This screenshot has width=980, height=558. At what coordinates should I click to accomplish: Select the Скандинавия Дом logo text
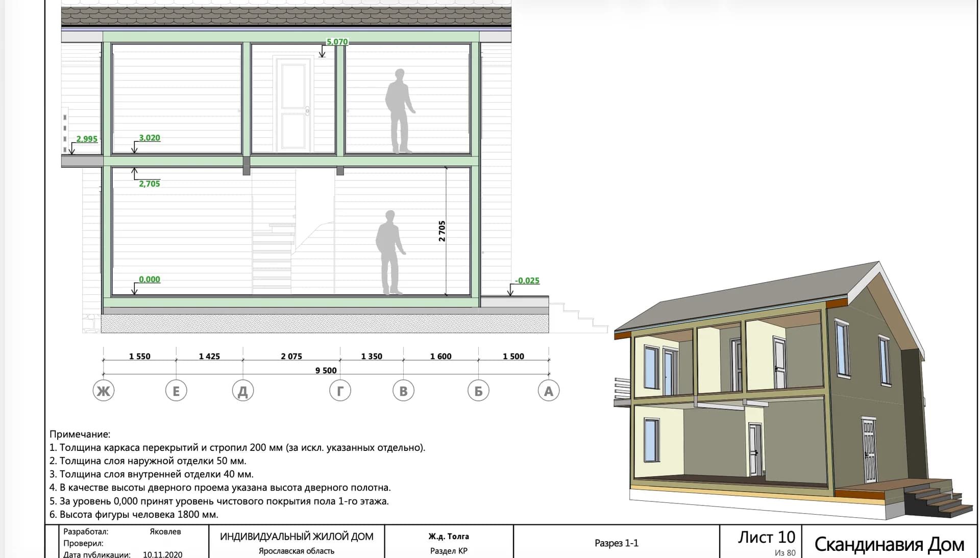click(889, 544)
